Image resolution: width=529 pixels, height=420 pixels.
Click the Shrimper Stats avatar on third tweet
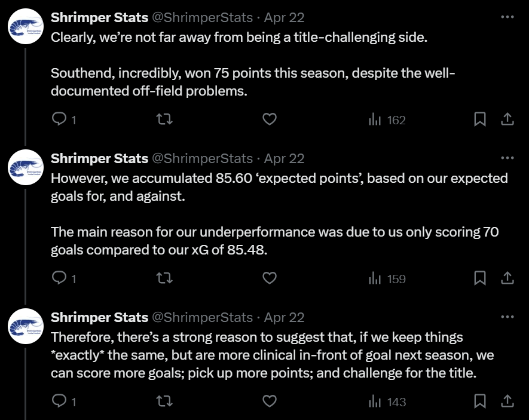tap(25, 326)
